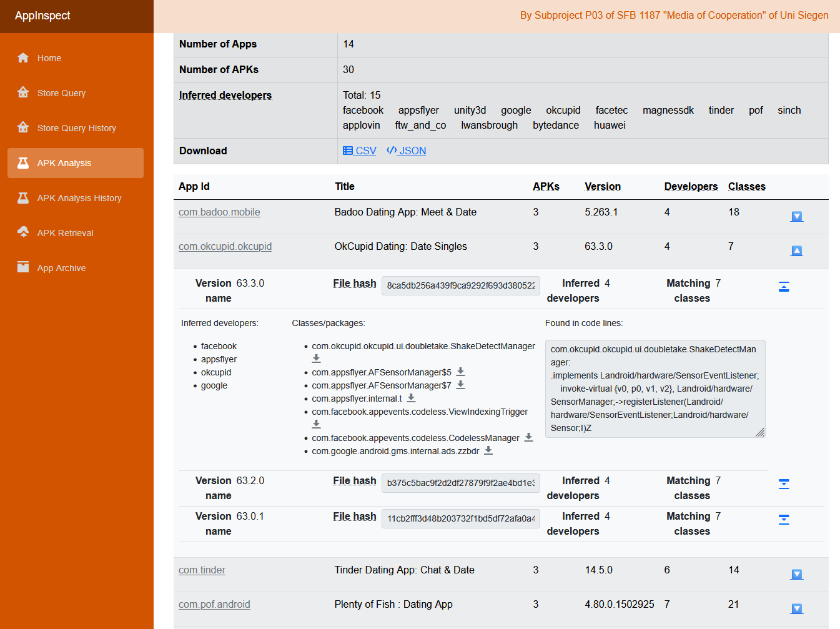The image size is (840, 629).
Task: Open com.tinder app link
Action: (202, 570)
